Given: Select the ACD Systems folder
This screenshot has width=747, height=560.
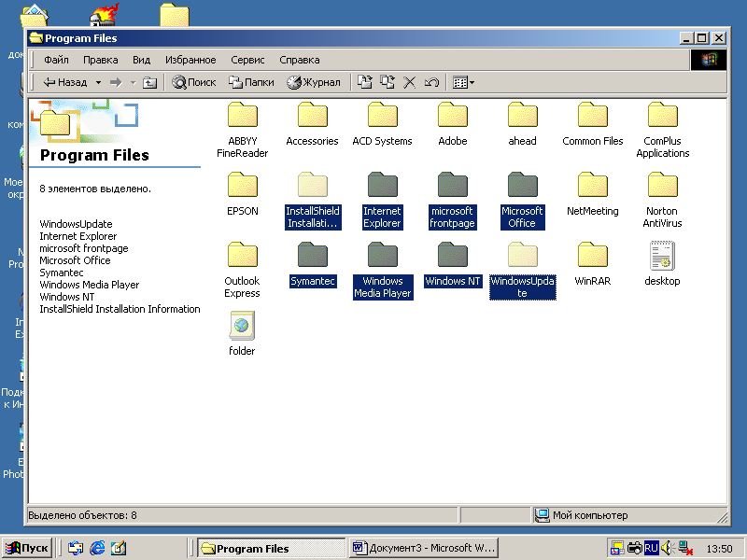Looking at the screenshot, I should click(382, 124).
